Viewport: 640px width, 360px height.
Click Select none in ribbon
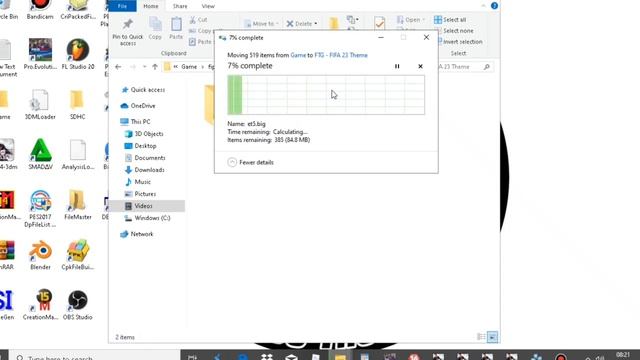click(x=454, y=31)
